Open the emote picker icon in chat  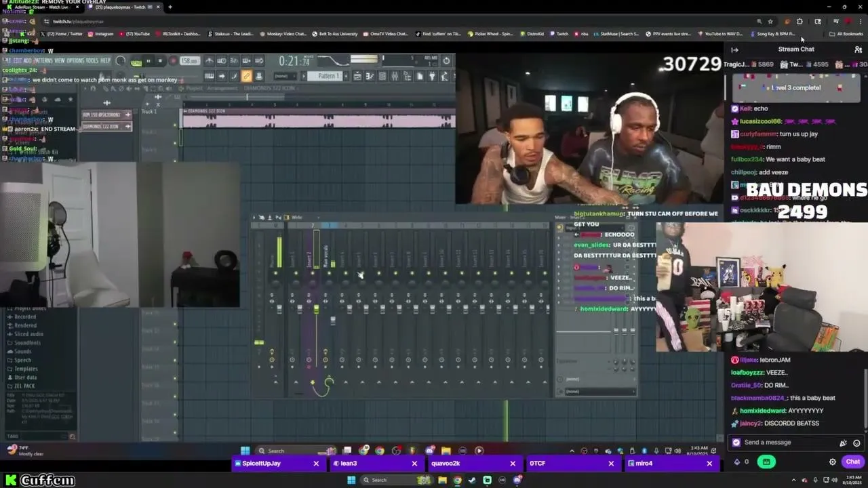[x=856, y=443]
